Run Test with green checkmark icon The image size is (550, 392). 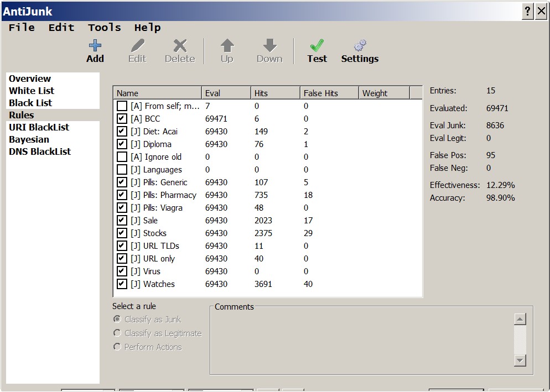point(317,45)
